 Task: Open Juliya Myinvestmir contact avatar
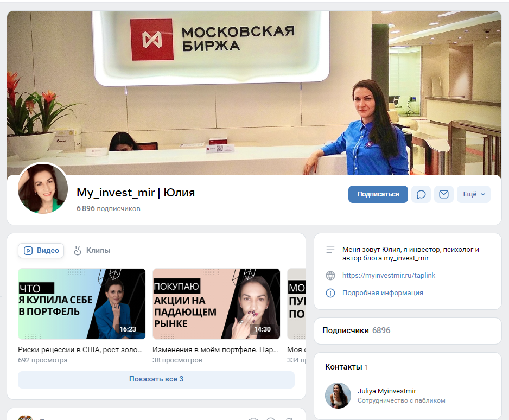[338, 396]
